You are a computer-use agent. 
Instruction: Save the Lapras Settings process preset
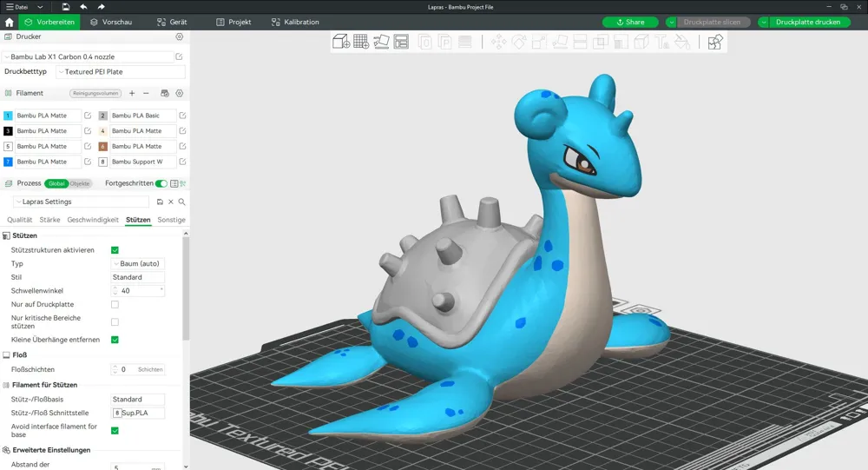[x=160, y=202]
